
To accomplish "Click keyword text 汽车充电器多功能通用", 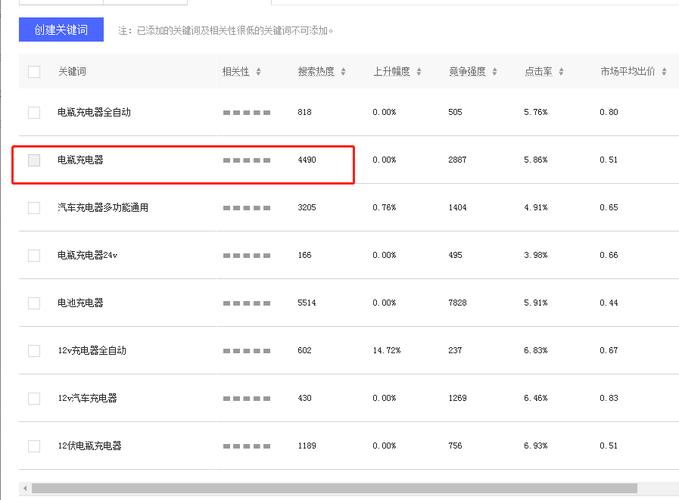I will click(103, 207).
